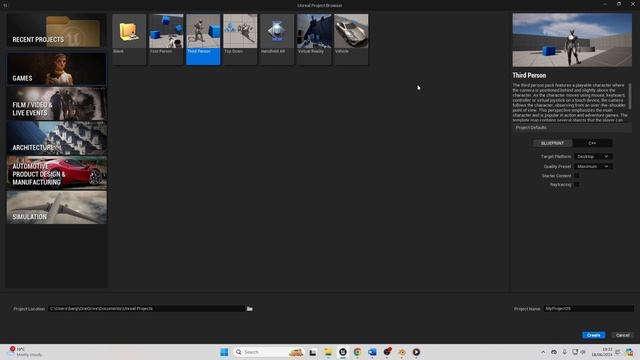Switch to Film / Video & Live Events category

coord(56,104)
